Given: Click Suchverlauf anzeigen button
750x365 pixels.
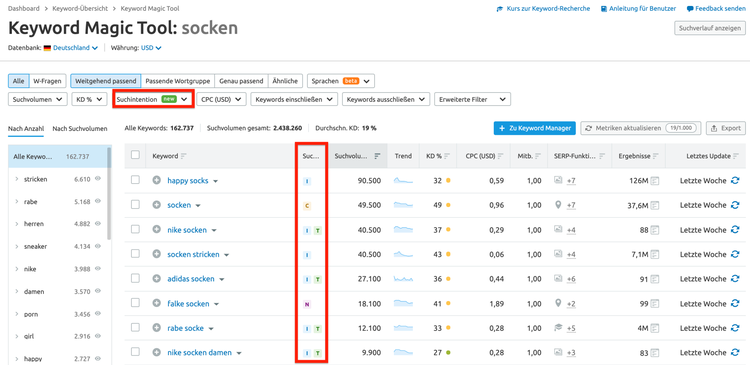Looking at the screenshot, I should pyautogui.click(x=709, y=28).
